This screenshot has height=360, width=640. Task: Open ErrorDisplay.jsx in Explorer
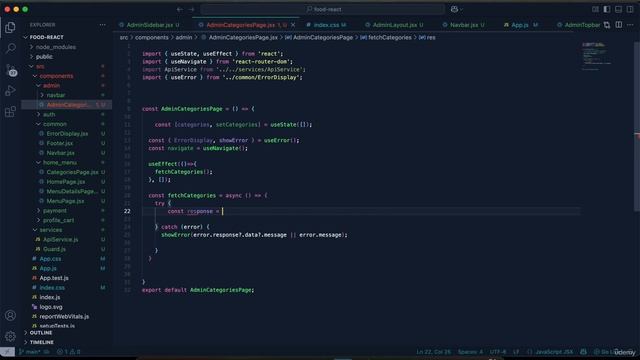click(x=67, y=133)
